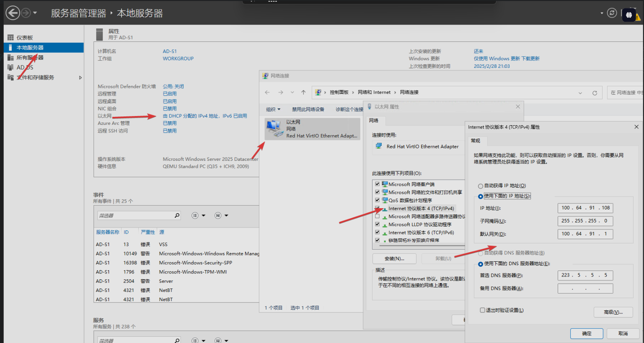Click the WORKGROUP workgroup link
The image size is (644, 343).
coord(178,59)
